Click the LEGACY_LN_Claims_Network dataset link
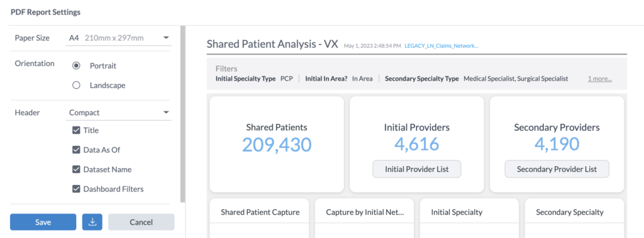The height and width of the screenshot is (238, 644). pyautogui.click(x=441, y=45)
